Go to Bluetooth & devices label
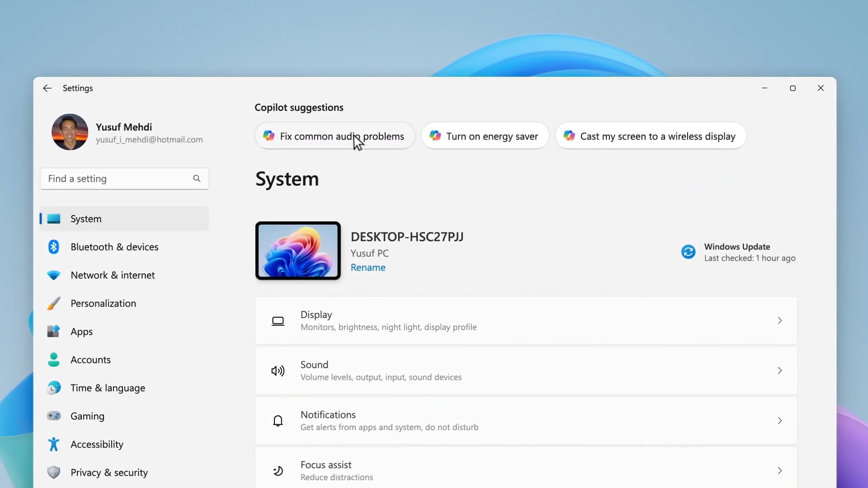 (114, 247)
